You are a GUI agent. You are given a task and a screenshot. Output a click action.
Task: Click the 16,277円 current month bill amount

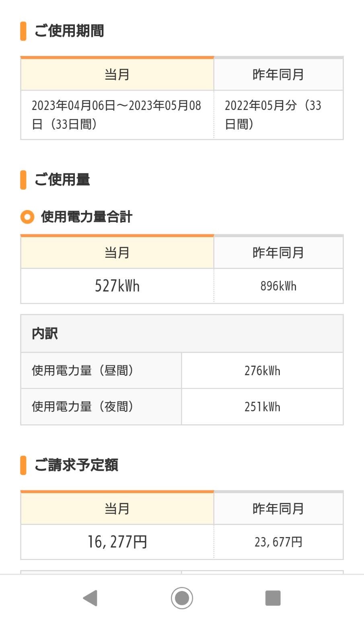[117, 542]
